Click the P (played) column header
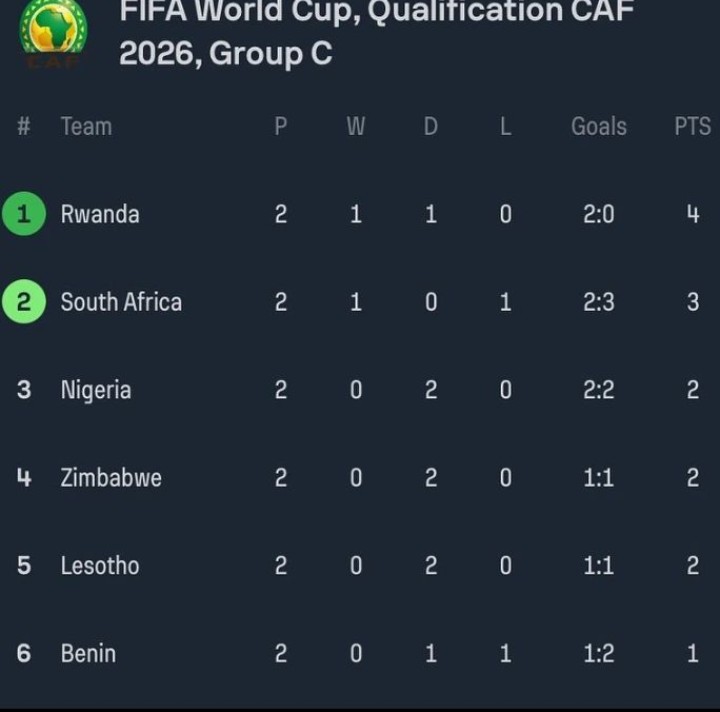Viewport: 720px width, 712px height. [x=281, y=127]
